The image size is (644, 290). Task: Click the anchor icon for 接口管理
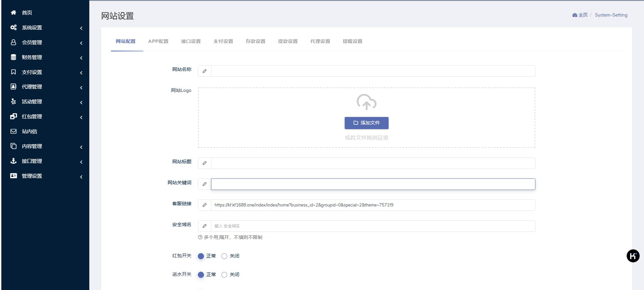(x=14, y=161)
